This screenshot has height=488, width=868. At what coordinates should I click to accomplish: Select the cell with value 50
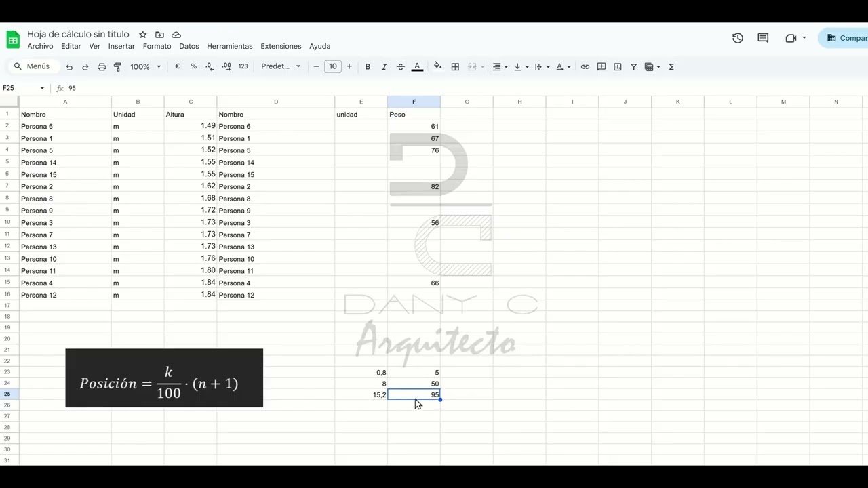click(x=414, y=384)
